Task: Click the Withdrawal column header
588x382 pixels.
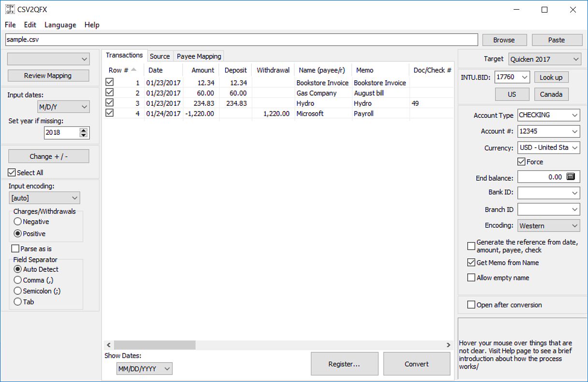Action: tap(273, 70)
